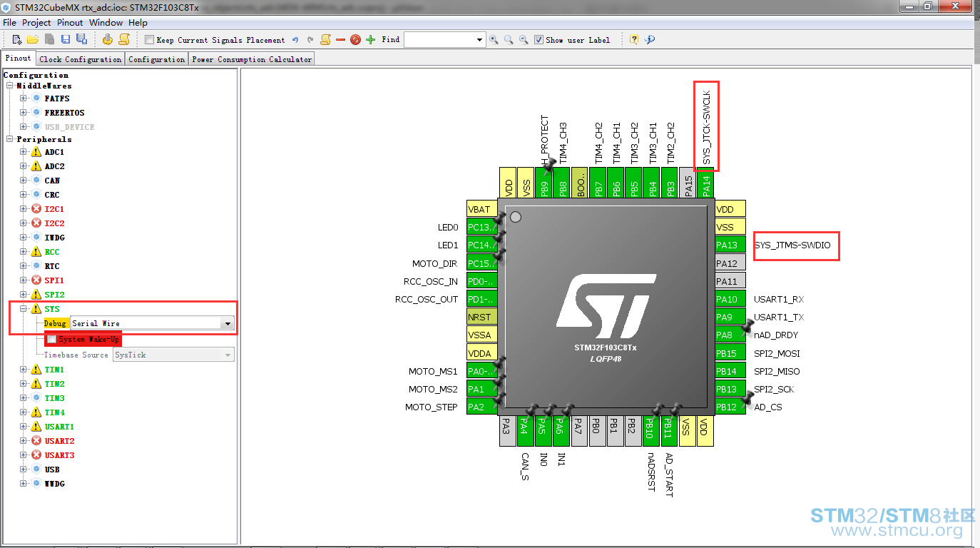
Task: Click pin PA12 on the chip
Action: pos(730,263)
